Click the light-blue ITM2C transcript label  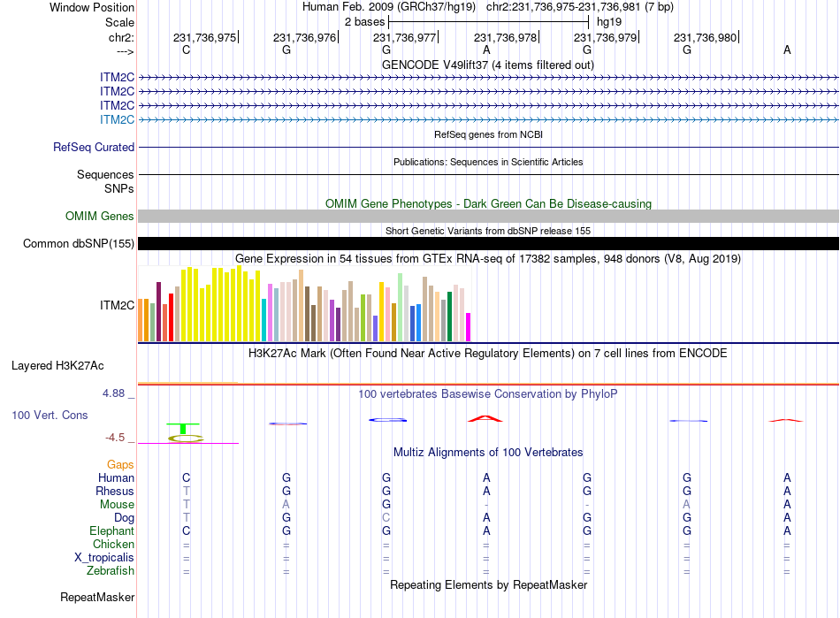point(117,119)
